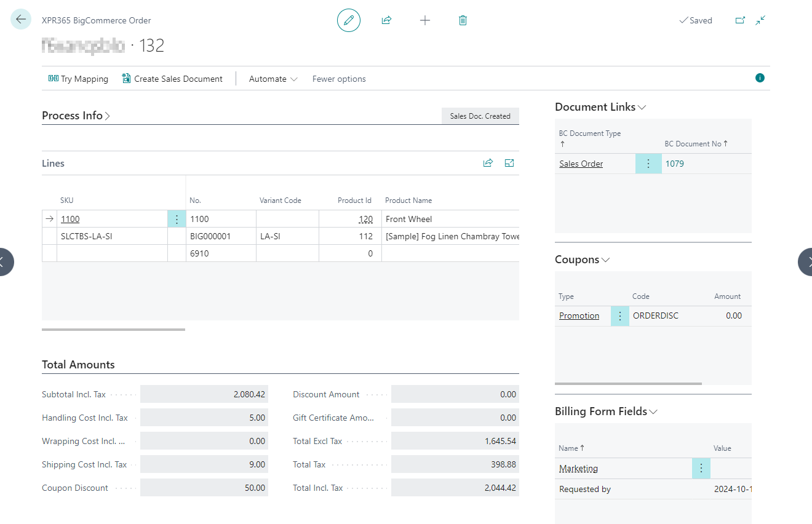Select the LA-SI variant code cell
This screenshot has width=812, height=524.
(x=287, y=236)
